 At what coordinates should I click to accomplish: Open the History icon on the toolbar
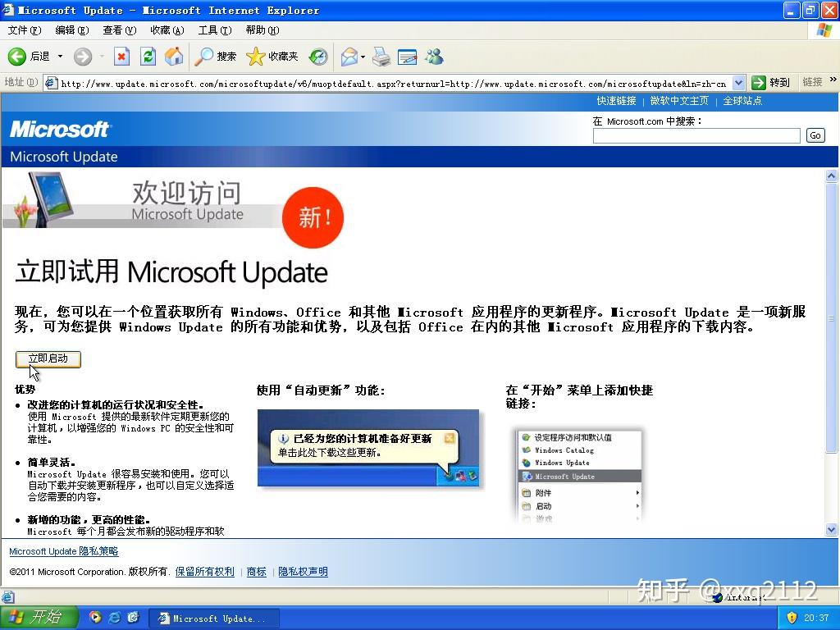coord(317,57)
